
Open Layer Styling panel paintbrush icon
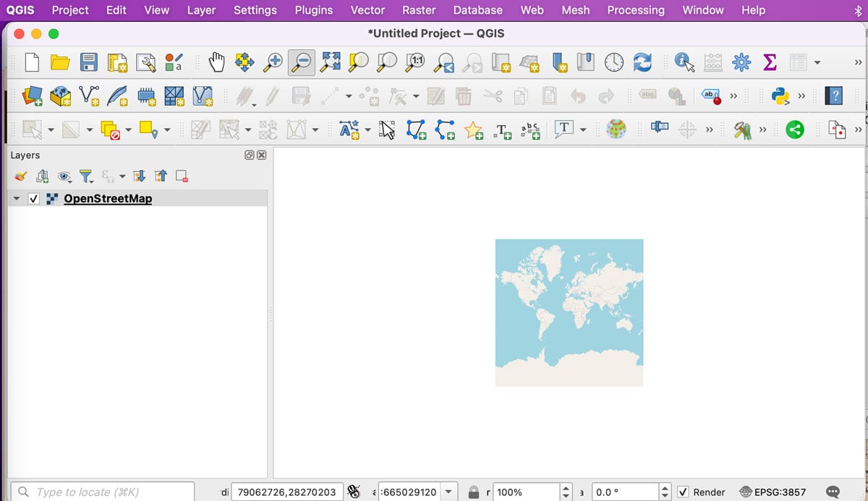coord(21,176)
